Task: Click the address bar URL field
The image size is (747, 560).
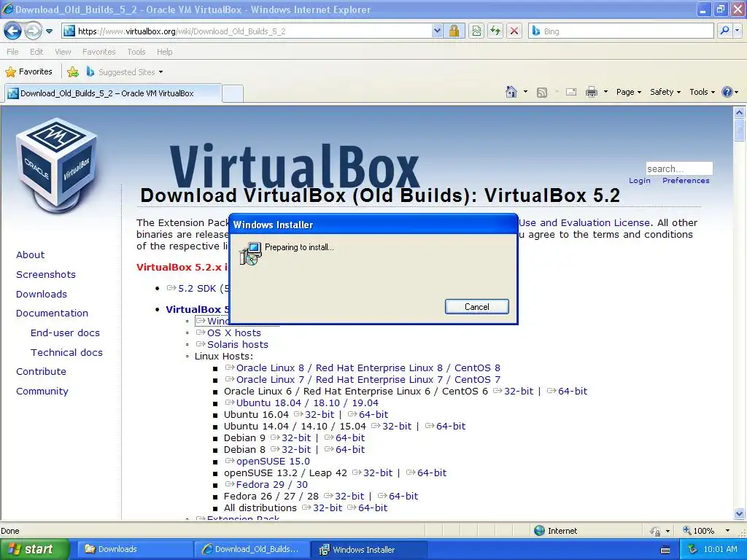Action: point(247,31)
